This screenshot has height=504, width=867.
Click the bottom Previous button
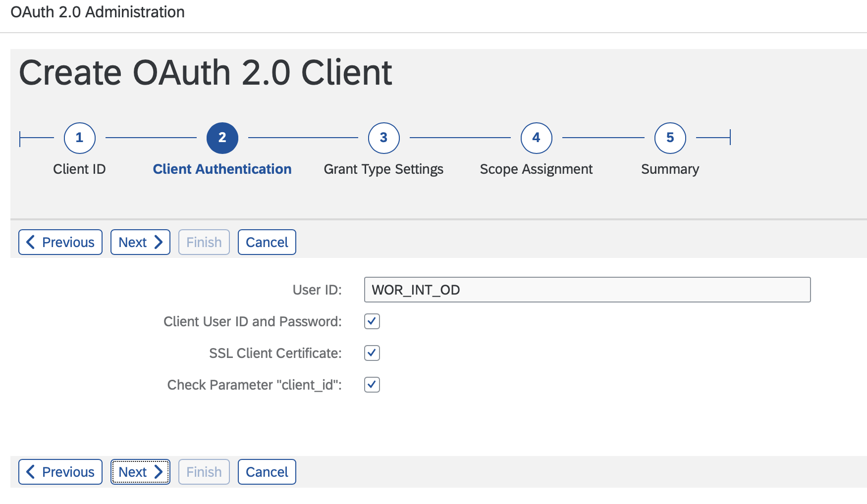pos(60,472)
